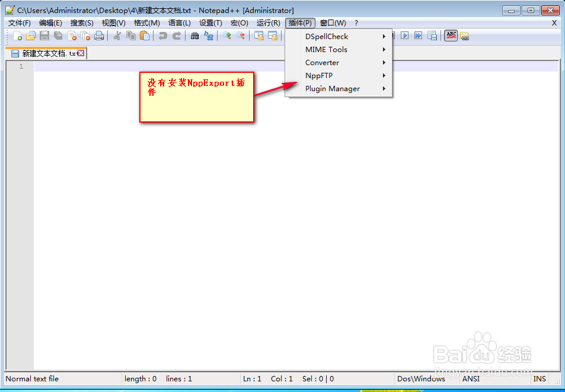
Task: Expand the Plugin Manager submenu
Action: (339, 89)
